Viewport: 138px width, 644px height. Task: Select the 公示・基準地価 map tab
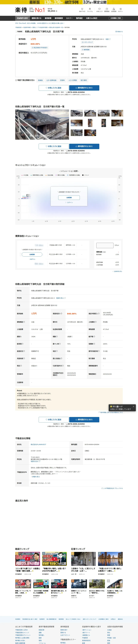(x=51, y=80)
